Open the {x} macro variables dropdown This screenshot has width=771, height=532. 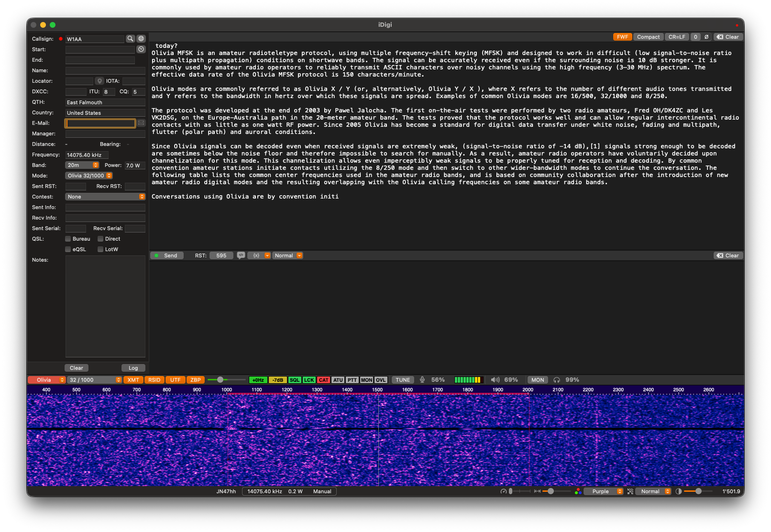[x=259, y=255]
